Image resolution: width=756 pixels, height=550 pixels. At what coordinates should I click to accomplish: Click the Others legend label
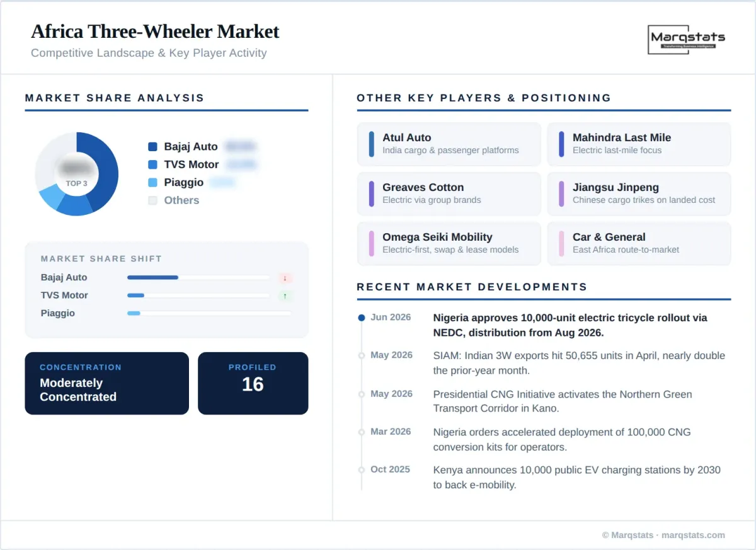[x=181, y=200]
